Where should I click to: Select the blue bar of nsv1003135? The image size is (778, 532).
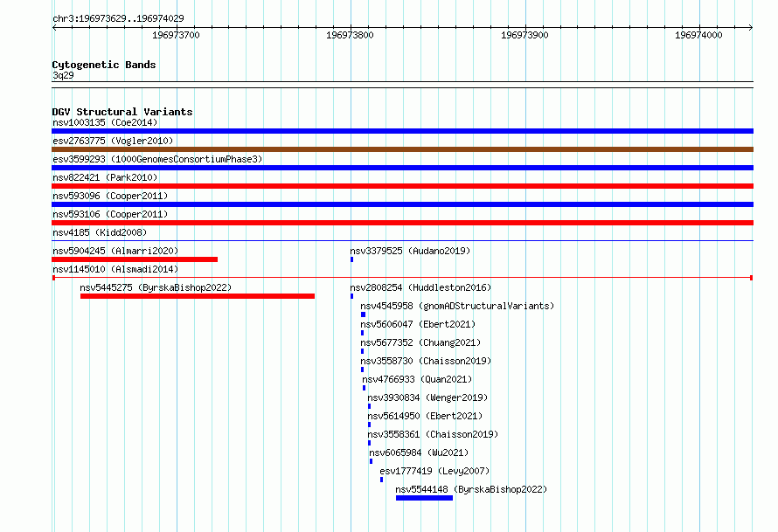(402, 131)
